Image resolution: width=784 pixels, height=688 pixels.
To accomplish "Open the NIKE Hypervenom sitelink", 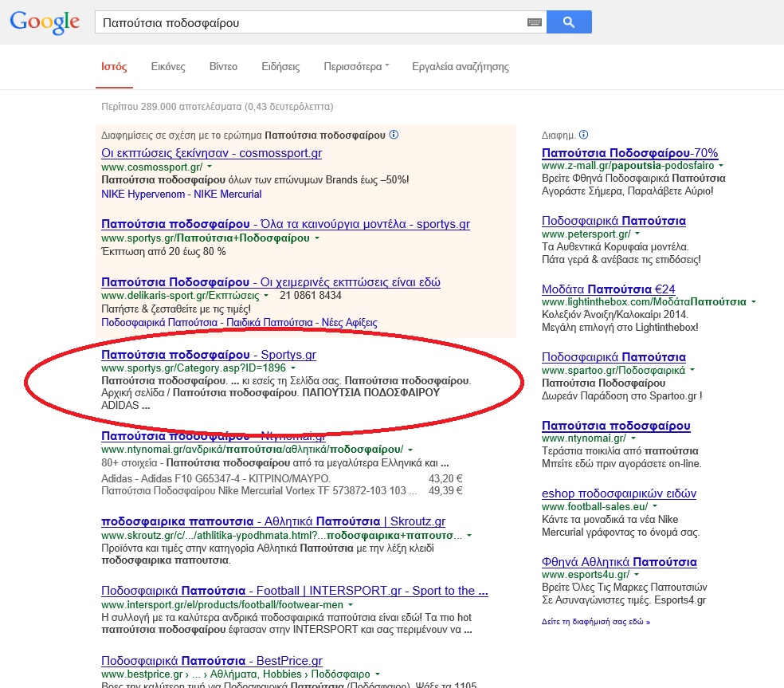I will tap(143, 195).
